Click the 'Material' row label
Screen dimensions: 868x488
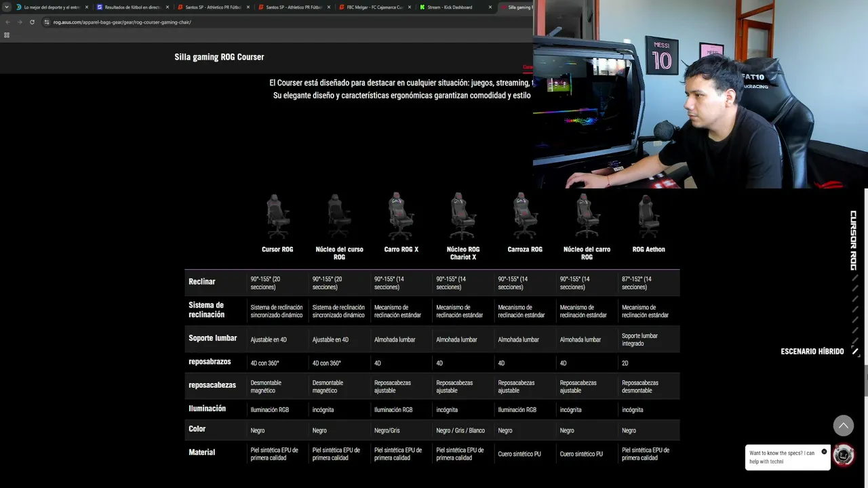tap(201, 452)
